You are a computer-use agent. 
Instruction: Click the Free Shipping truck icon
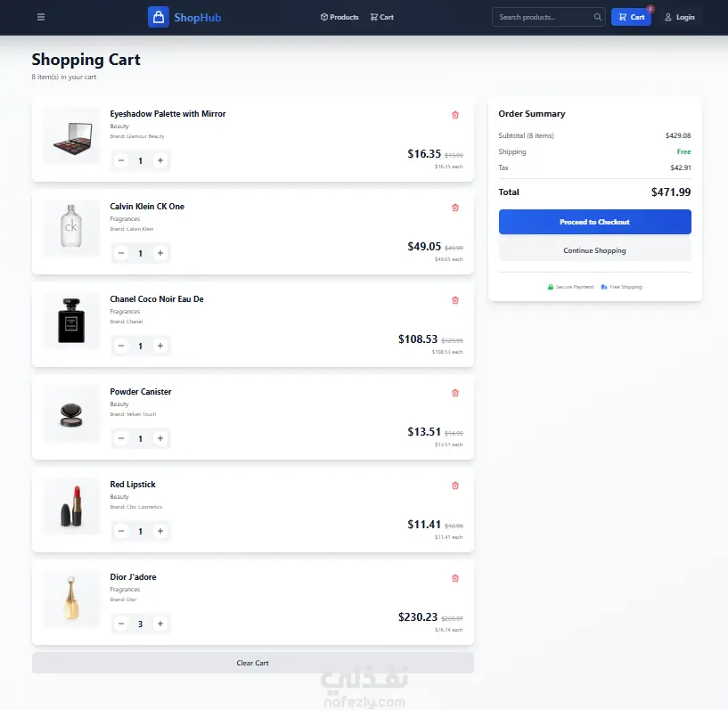coord(604,287)
